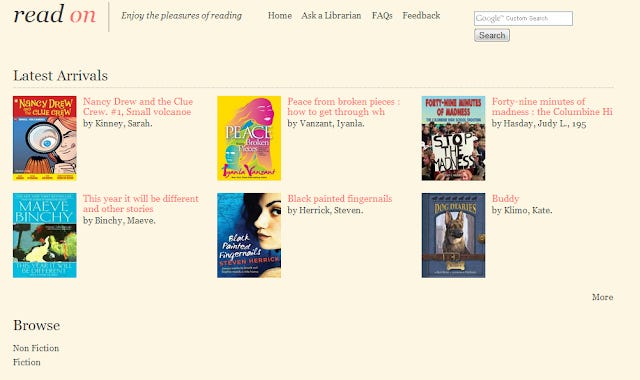Open This year it will be different link

coord(141,204)
